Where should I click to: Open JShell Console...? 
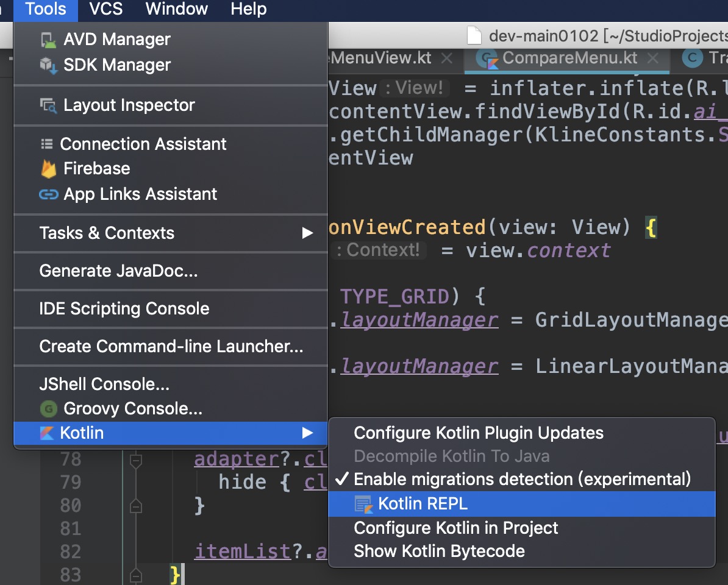(171, 385)
